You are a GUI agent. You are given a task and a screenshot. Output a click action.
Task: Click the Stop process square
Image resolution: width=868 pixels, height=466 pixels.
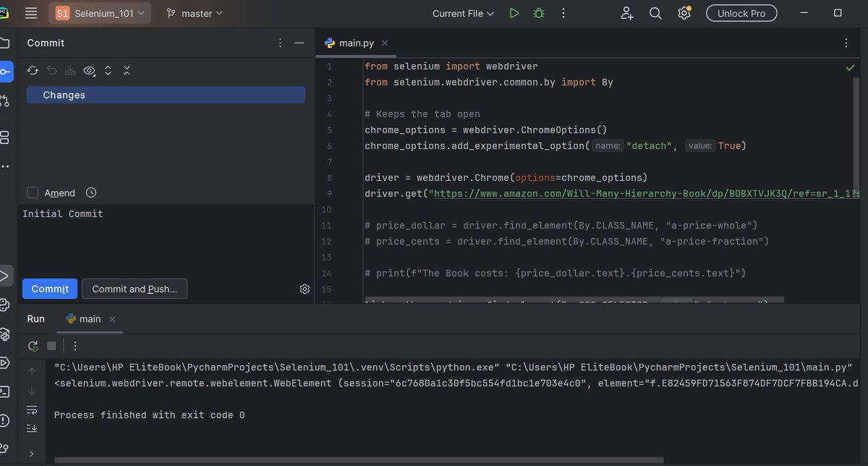pyautogui.click(x=51, y=346)
